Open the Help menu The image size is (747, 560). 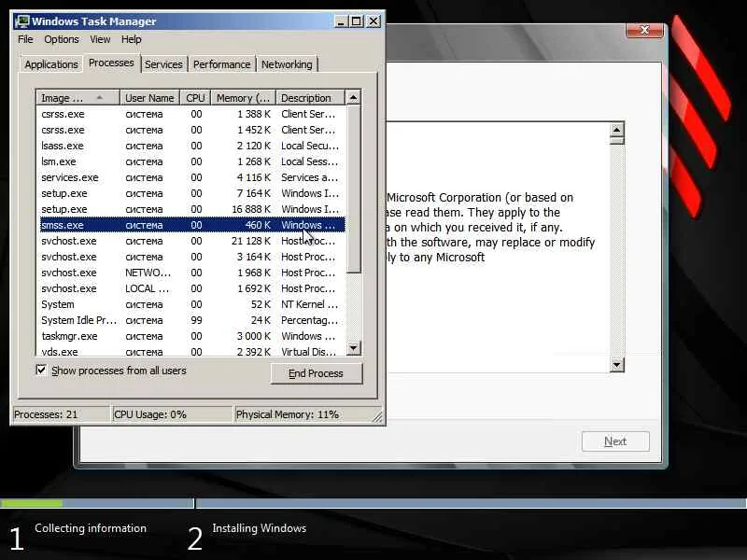point(131,39)
